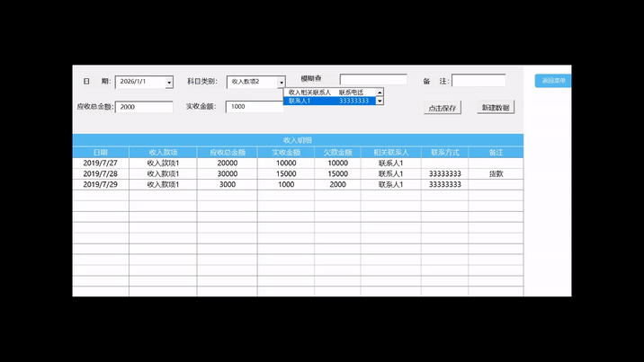Screen dimensions: 644x362
Task: Click the 收入明细 table title bar
Action: coord(298,140)
